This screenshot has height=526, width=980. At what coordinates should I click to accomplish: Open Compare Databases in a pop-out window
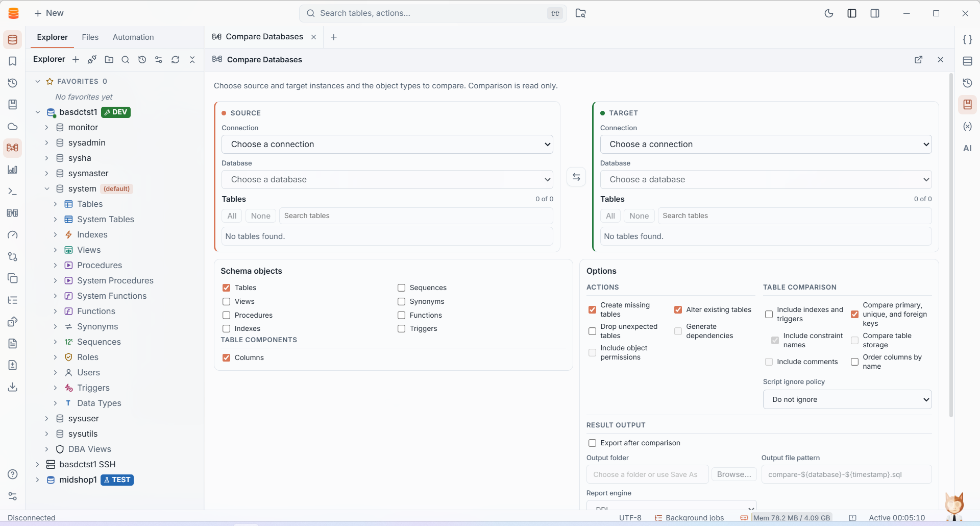click(919, 60)
